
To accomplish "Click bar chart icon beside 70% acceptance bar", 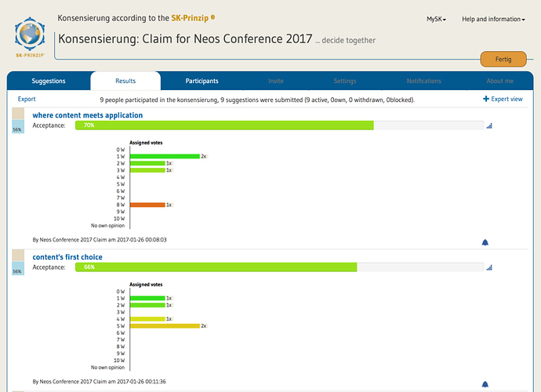I will click(x=490, y=125).
